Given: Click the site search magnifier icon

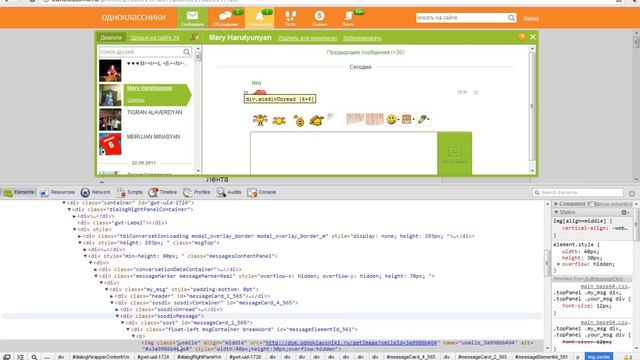Looking at the screenshot, I should click(511, 18).
